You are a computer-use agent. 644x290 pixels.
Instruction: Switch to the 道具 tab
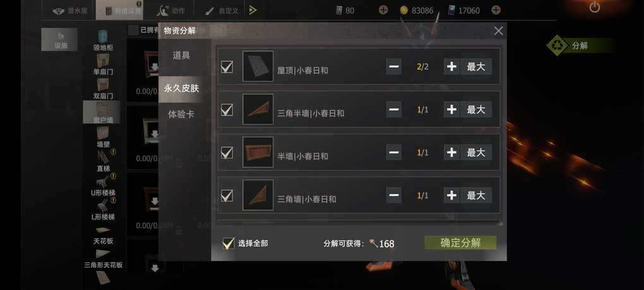(x=181, y=56)
